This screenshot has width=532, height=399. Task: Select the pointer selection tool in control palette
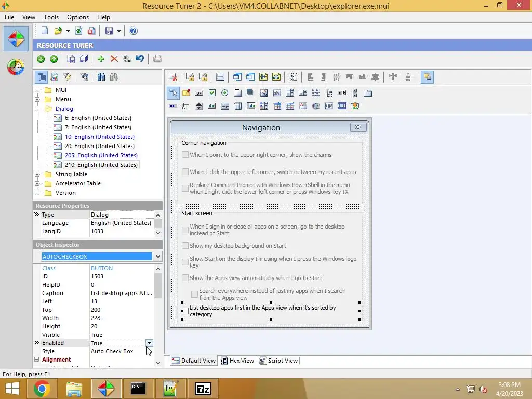[x=173, y=92]
